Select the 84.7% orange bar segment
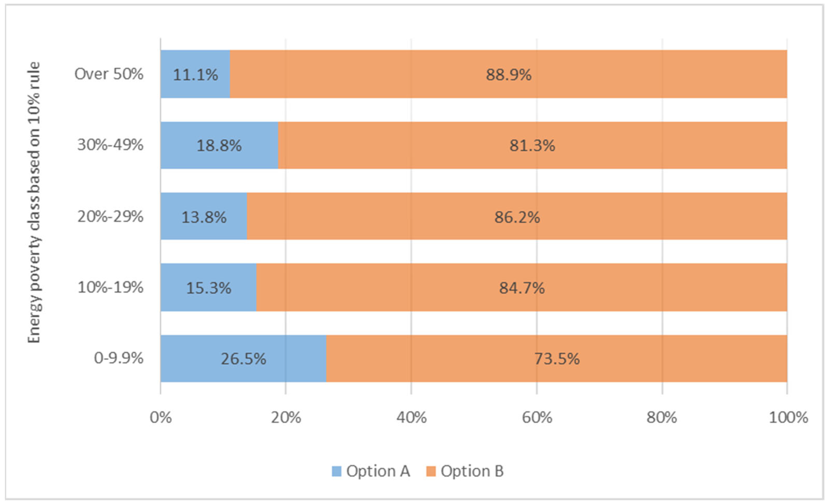This screenshot has height=504, width=828. [x=521, y=288]
